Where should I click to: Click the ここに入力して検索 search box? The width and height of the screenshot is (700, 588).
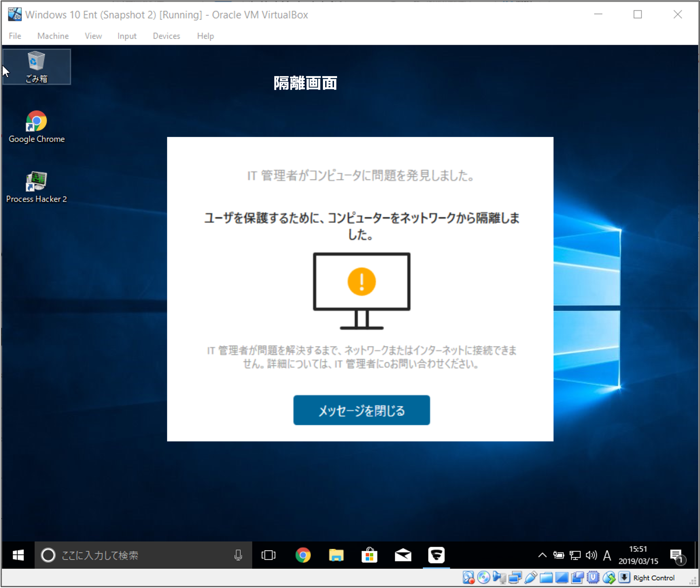133,555
